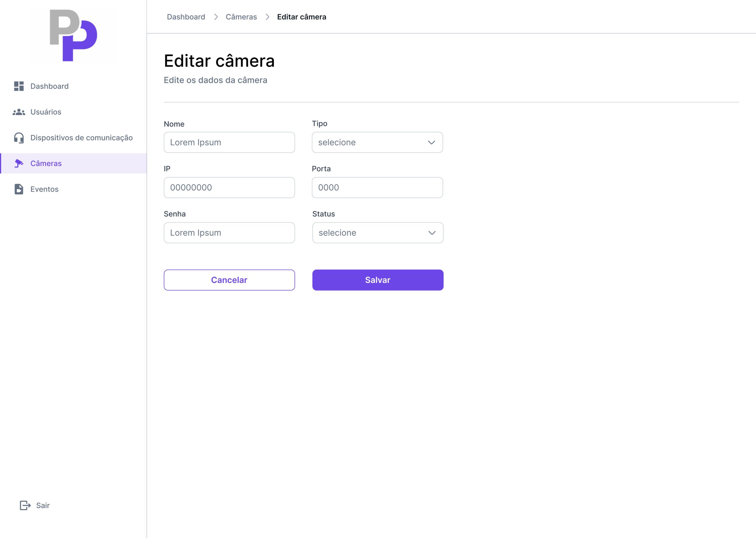756x538 pixels.
Task: Click the chevron arrow in the Tipo field
Action: (431, 142)
